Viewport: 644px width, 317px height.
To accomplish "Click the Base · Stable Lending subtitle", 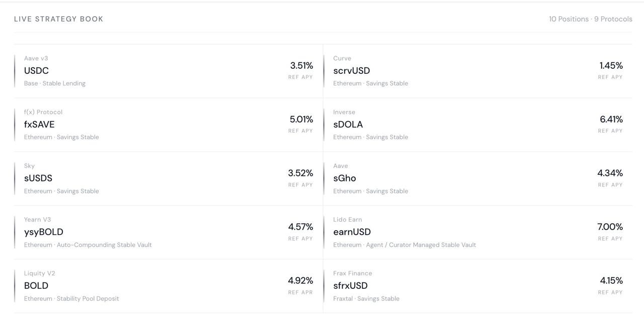I will [55, 83].
